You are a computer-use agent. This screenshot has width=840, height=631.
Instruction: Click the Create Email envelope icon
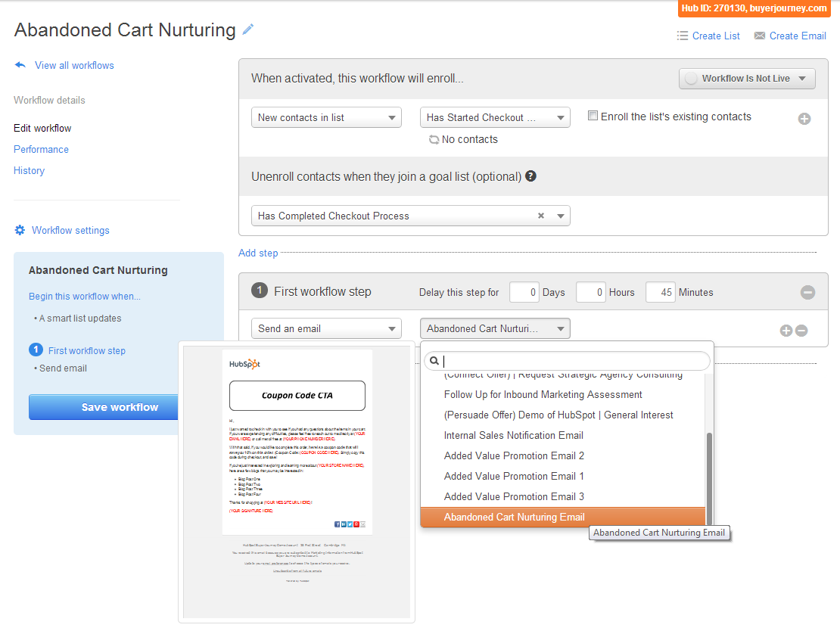tap(760, 36)
